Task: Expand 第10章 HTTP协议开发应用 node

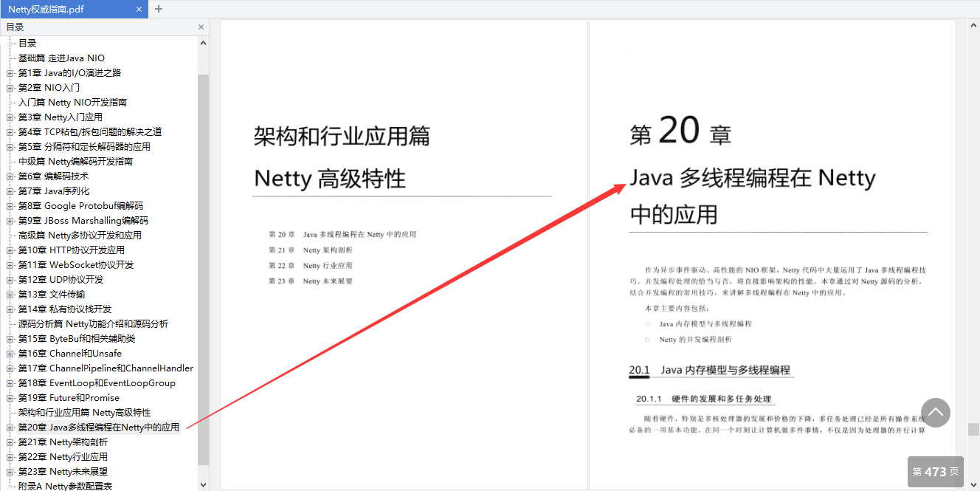Action: (x=10, y=250)
